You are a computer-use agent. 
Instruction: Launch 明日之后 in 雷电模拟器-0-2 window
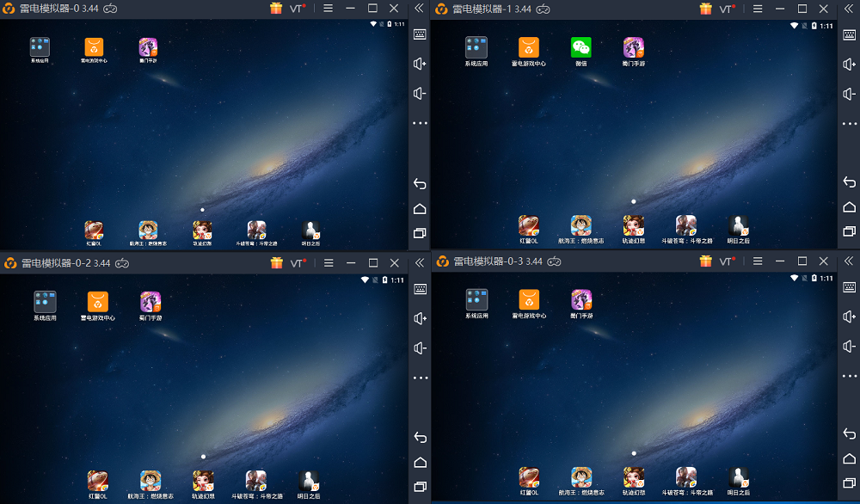click(x=308, y=481)
